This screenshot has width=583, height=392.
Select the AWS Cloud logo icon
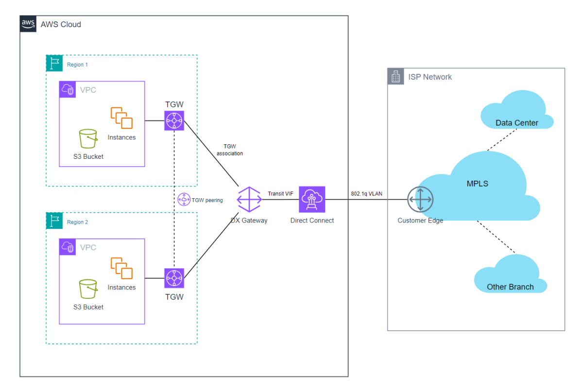28,24
